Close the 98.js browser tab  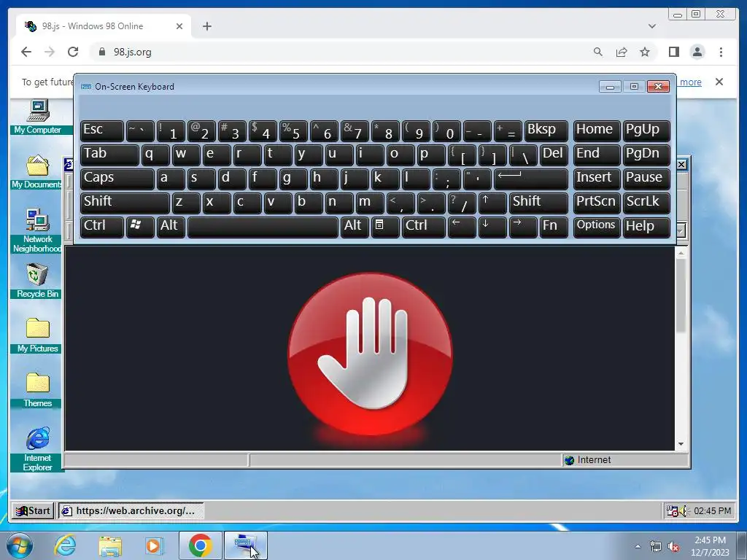pos(179,26)
